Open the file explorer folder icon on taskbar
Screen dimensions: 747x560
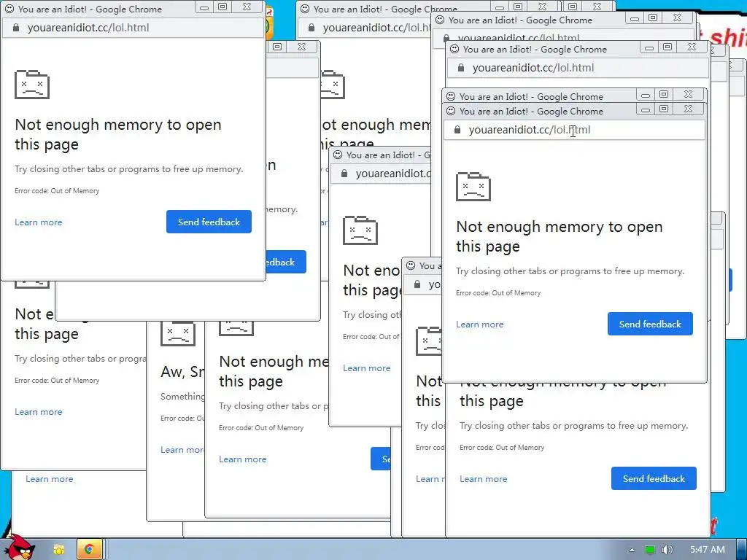(x=59, y=550)
